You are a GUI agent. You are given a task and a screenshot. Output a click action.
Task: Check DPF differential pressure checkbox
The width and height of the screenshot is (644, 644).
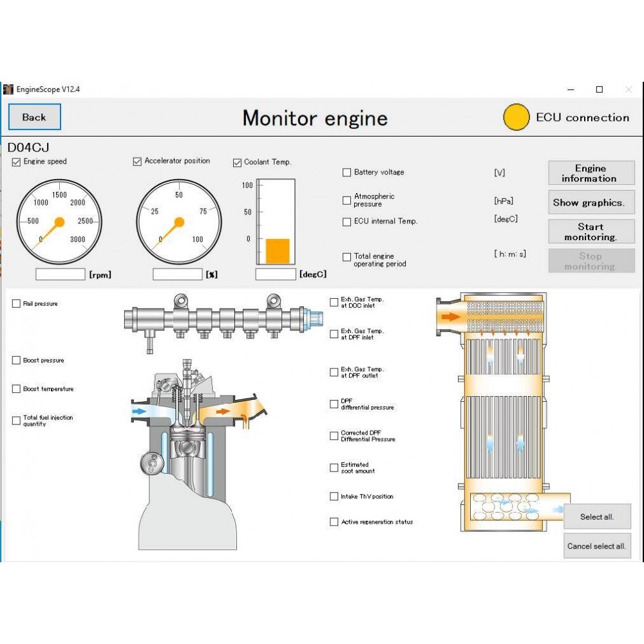(x=334, y=404)
